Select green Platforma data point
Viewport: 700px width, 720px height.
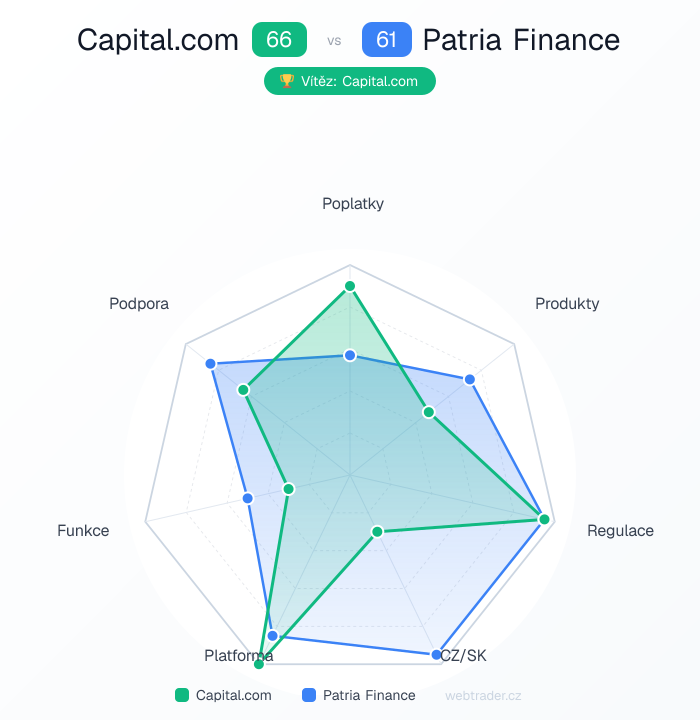[x=259, y=663]
